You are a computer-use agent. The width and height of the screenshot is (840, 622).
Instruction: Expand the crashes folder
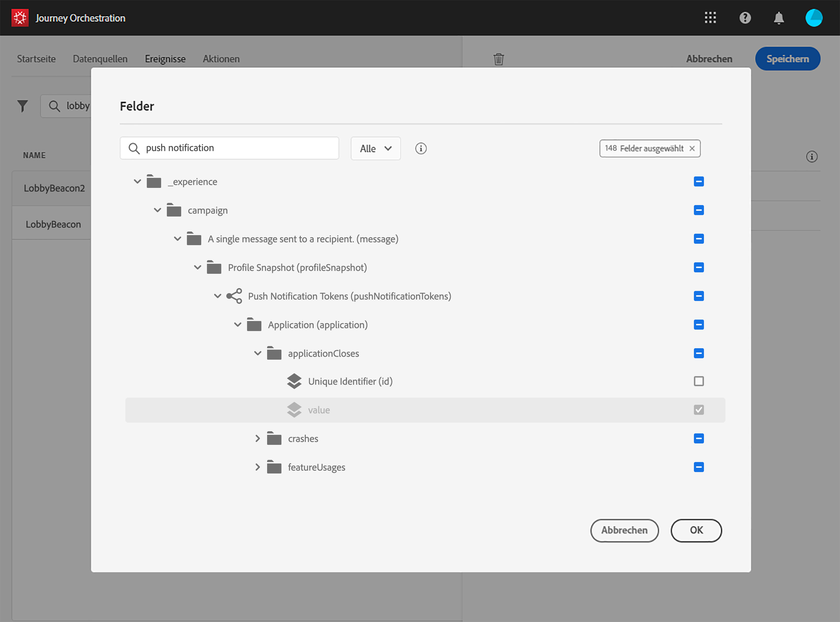[x=258, y=438]
